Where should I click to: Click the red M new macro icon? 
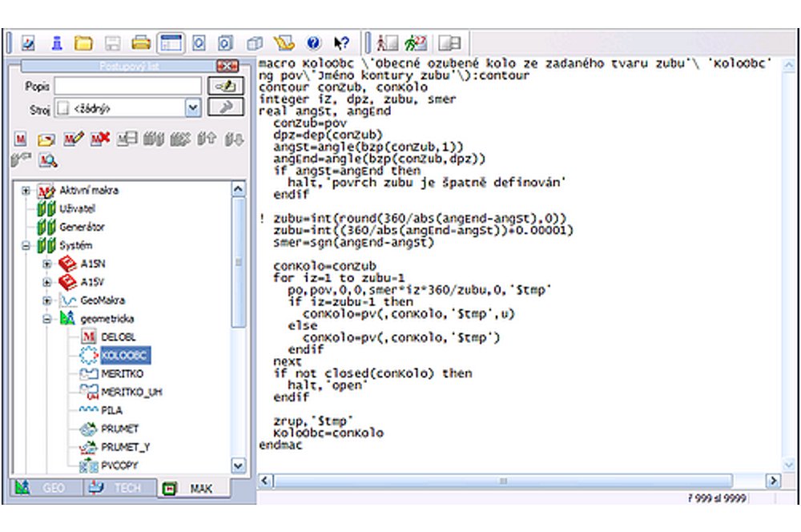[x=21, y=139]
